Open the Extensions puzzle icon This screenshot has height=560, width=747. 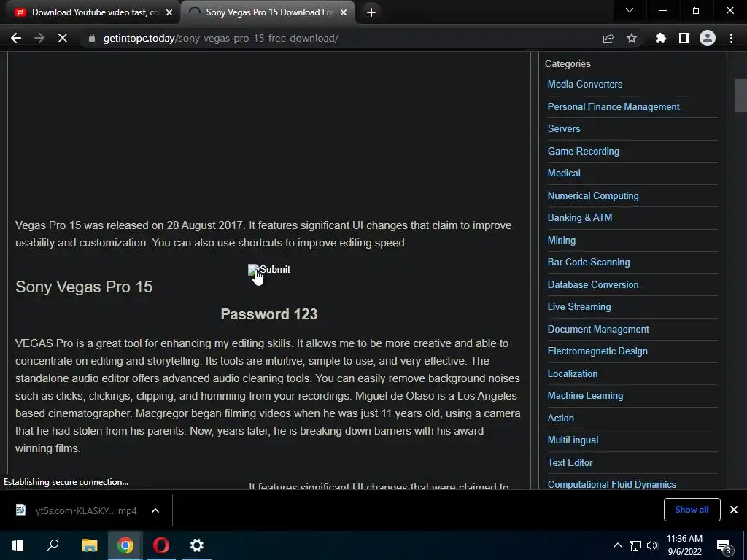(x=661, y=38)
